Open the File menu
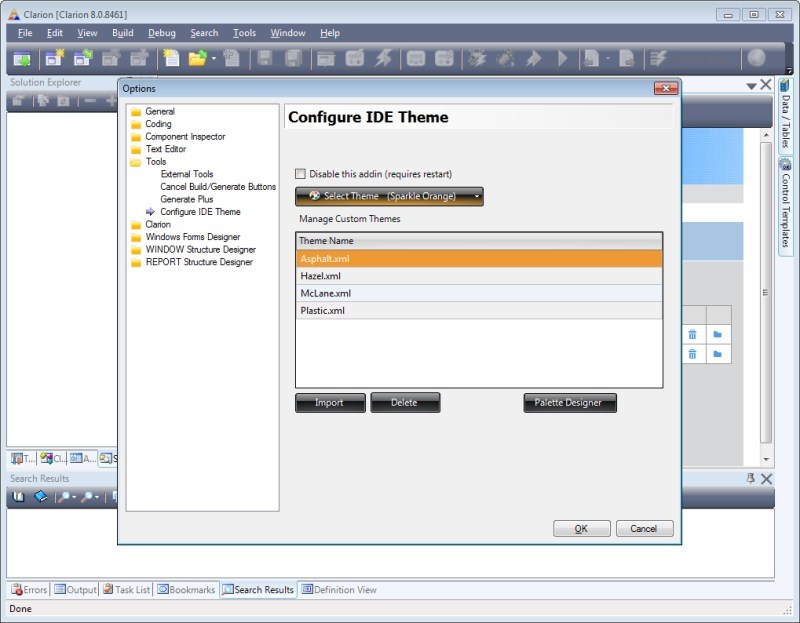800x623 pixels. pos(25,33)
